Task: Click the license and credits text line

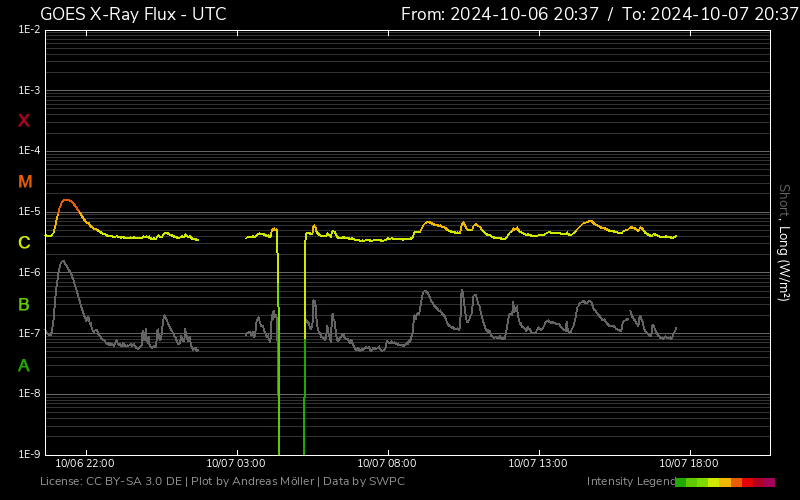Action: [x=222, y=482]
